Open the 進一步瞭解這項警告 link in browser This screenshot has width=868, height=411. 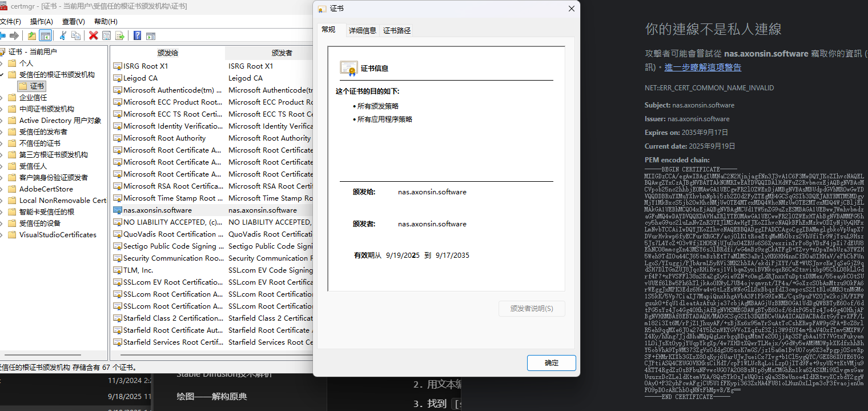pos(703,67)
